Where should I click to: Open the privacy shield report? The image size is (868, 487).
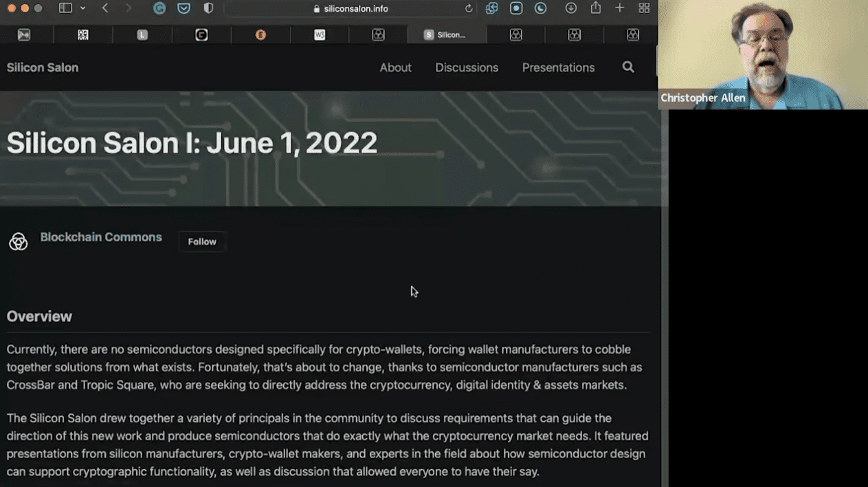[208, 8]
